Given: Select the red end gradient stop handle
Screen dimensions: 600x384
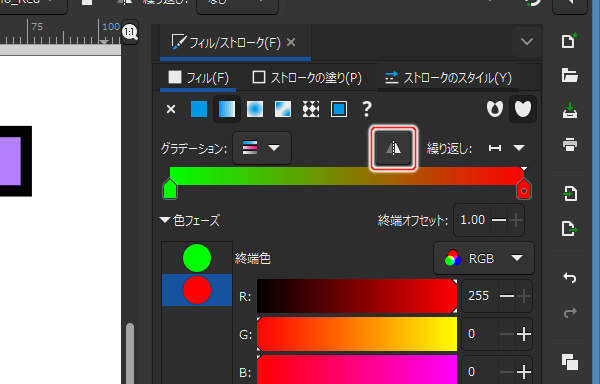Looking at the screenshot, I should (x=524, y=189).
